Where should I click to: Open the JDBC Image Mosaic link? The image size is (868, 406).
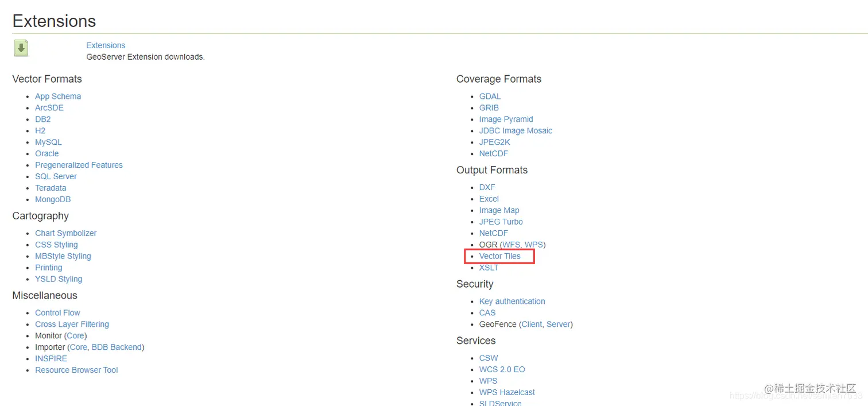(516, 131)
